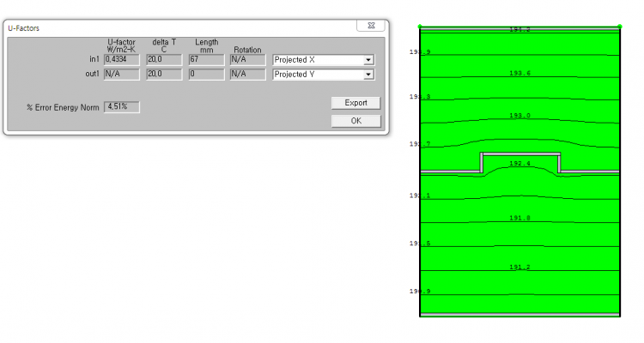The height and width of the screenshot is (343, 644).
Task: Click the out1 delta T field
Action: point(163,75)
